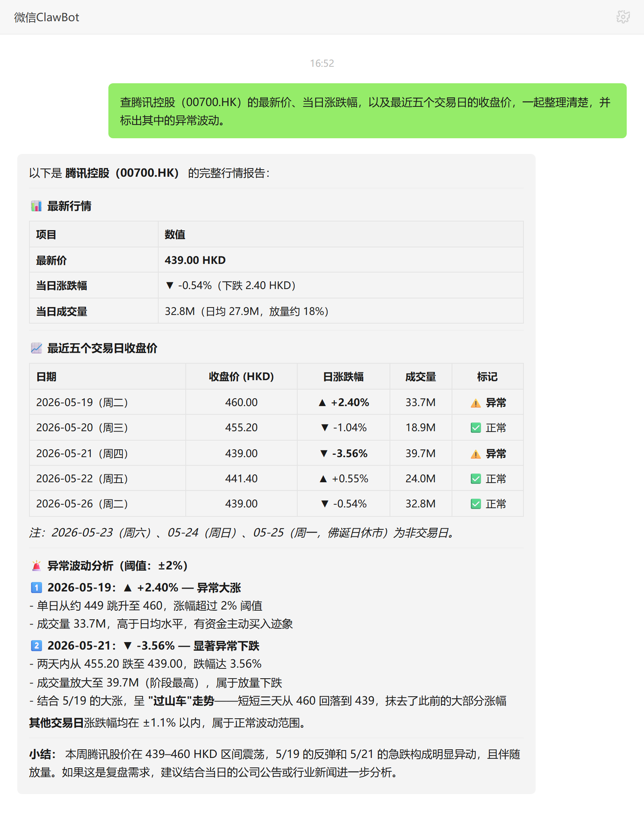Click the 其他交易日 bold text
This screenshot has height=831, width=644.
[x=57, y=723]
